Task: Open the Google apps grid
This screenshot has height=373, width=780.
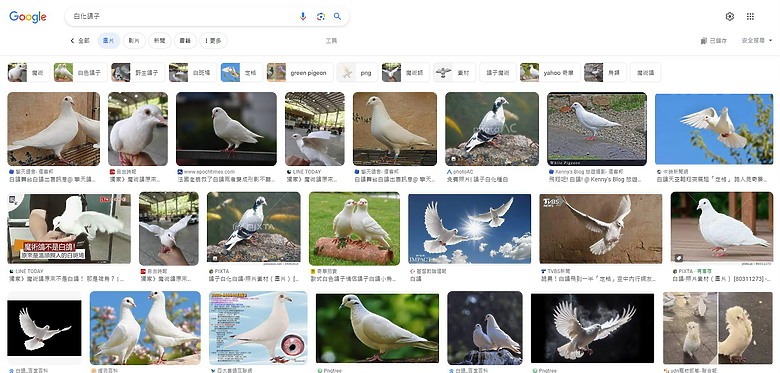Action: [750, 16]
